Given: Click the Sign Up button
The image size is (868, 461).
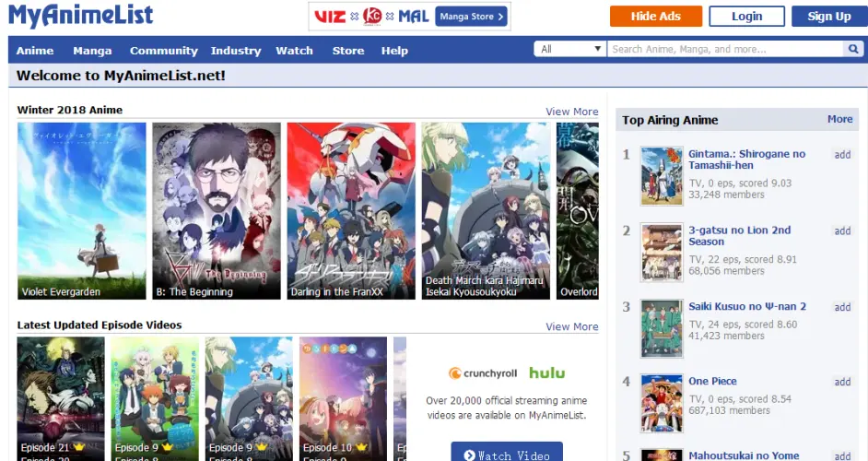Looking at the screenshot, I should tap(829, 16).
